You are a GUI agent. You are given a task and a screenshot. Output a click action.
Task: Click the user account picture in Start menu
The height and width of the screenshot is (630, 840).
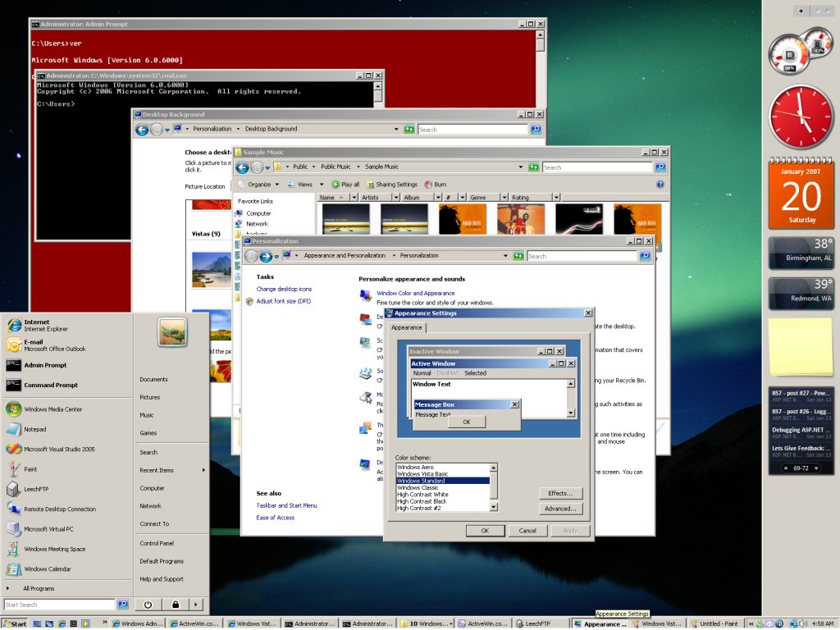coord(172,331)
